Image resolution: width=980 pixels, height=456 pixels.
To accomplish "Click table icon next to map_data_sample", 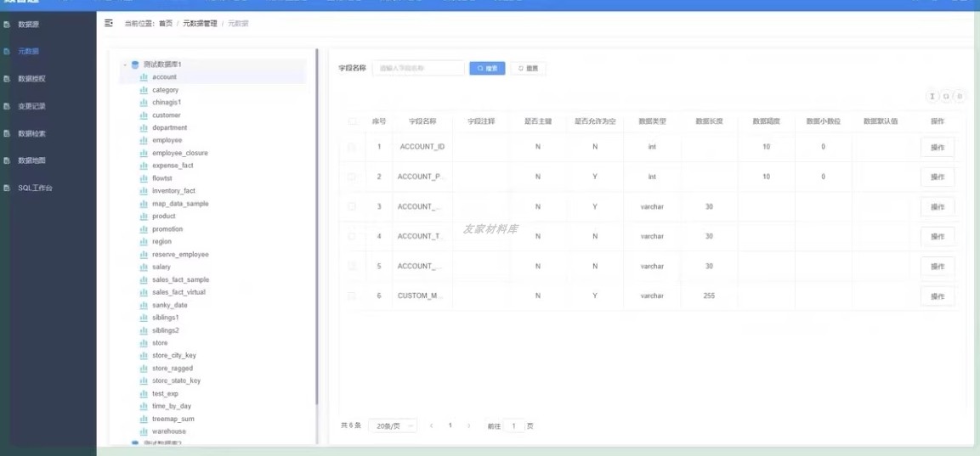I will pos(144,204).
